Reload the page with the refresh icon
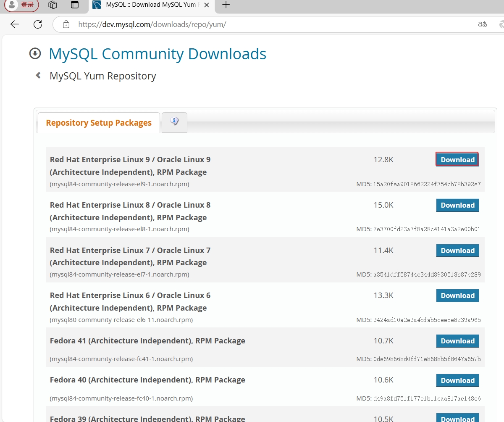The image size is (504, 422). point(38,24)
